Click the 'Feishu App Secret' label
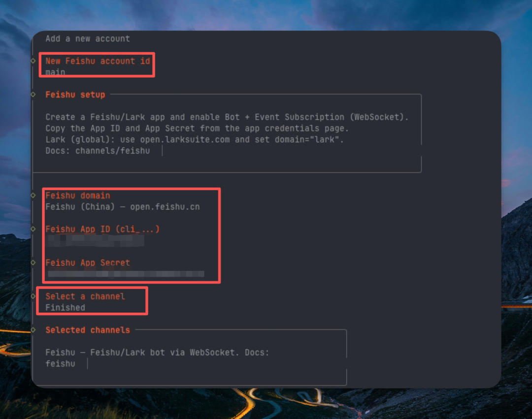 click(88, 263)
